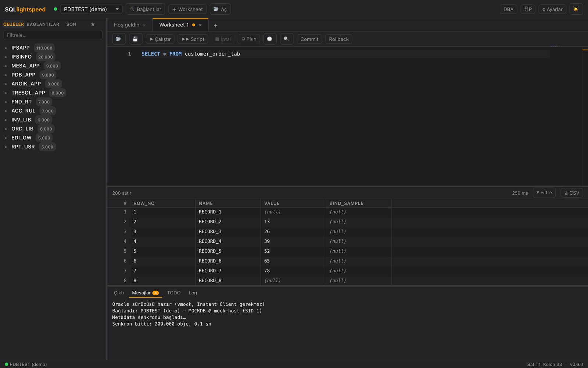The height and width of the screenshot is (368, 588).
Task: Click PDBTEST (demo) status bar indicator
Action: click(x=26, y=364)
